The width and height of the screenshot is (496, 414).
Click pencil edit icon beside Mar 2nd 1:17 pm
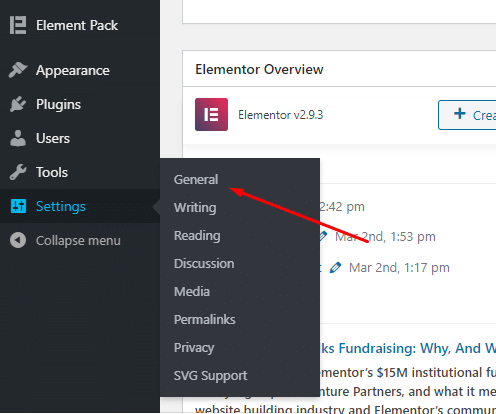[335, 268]
